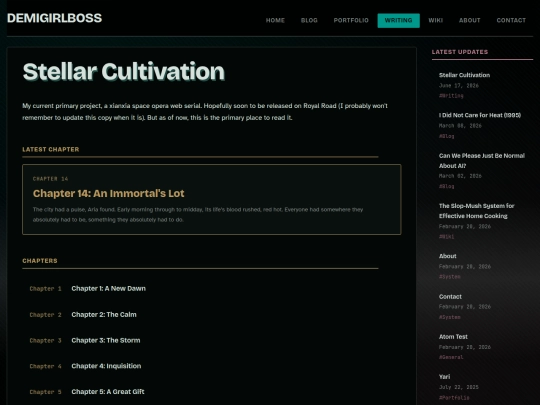The width and height of the screenshot is (540, 405).
Task: Click the #Portfolio tag under Yari
Action: (x=454, y=397)
